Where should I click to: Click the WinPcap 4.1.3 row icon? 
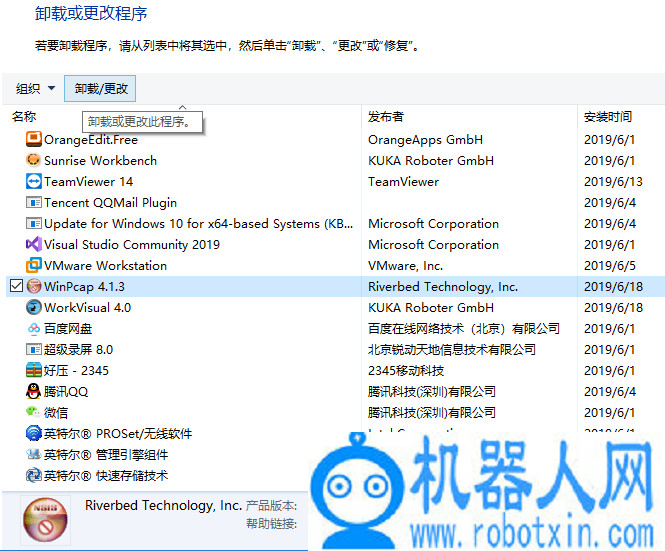pos(34,286)
